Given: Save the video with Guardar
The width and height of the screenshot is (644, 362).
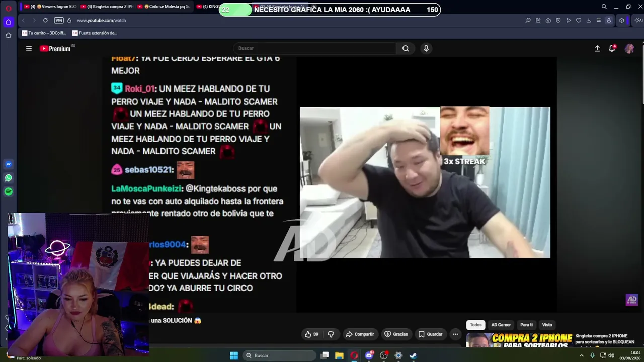Looking at the screenshot, I should tap(430, 334).
